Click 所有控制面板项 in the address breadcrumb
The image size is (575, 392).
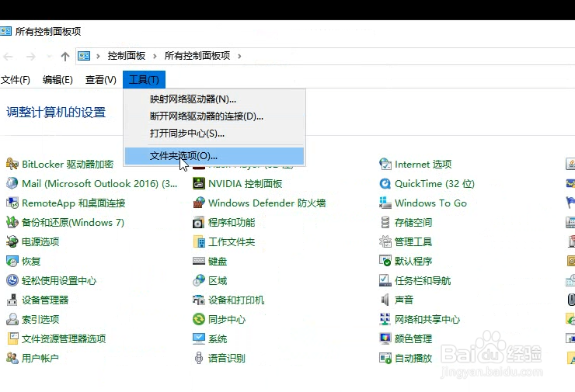pyautogui.click(x=197, y=56)
